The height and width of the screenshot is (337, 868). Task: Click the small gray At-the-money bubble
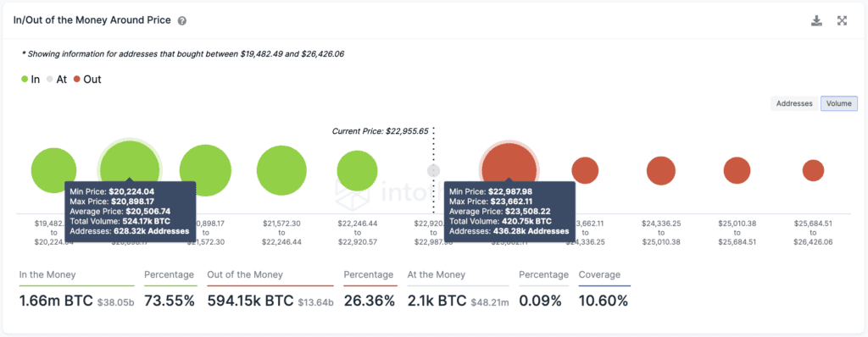click(433, 170)
